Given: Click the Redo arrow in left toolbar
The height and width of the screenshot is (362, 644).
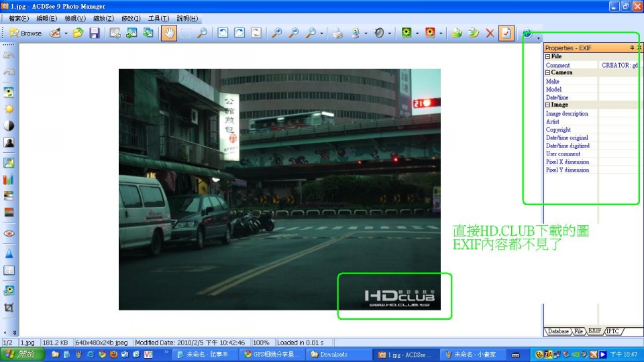Looking at the screenshot, I should [9, 72].
